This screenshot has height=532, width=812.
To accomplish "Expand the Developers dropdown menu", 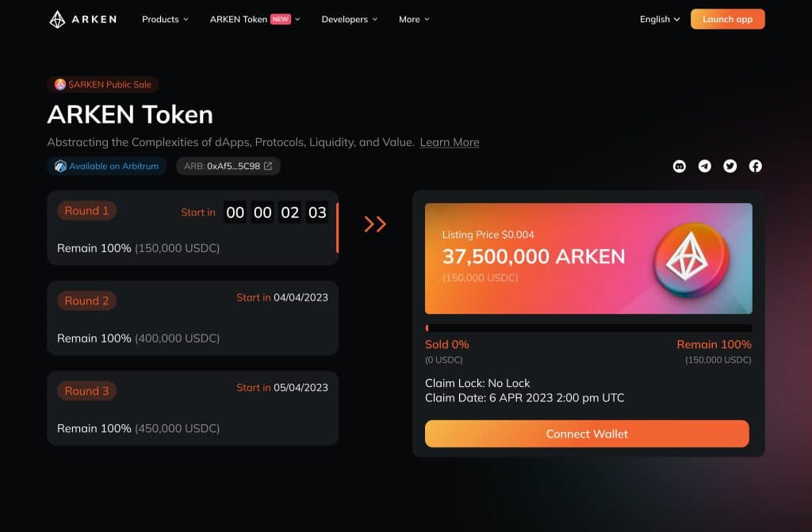I will coord(349,19).
